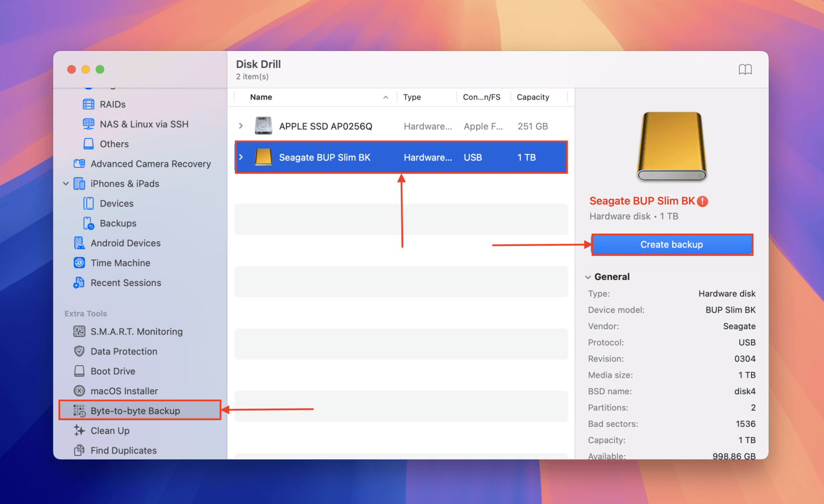Screen dimensions: 824x504
Task: Click the Clean Up sparkle icon
Action: click(80, 431)
